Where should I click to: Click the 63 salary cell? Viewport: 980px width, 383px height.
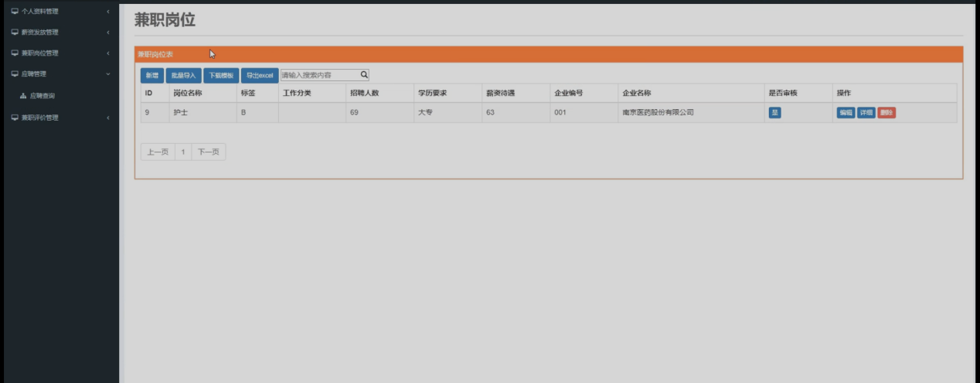tap(516, 112)
